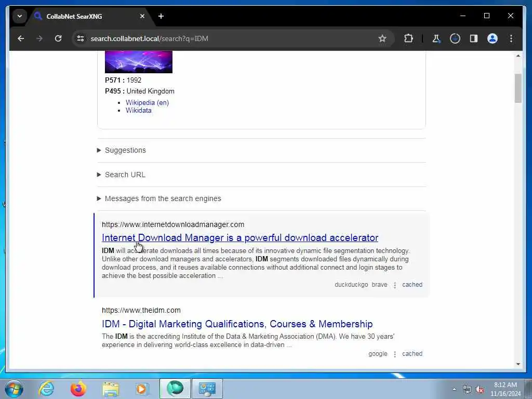
Task: Open the tab search dropdown
Action: click(x=20, y=16)
